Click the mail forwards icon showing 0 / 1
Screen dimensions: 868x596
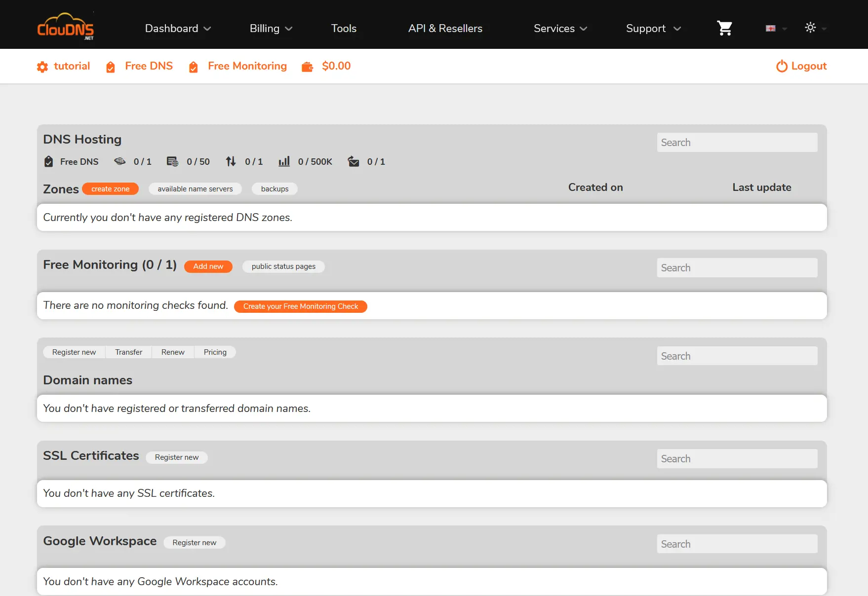click(x=354, y=161)
